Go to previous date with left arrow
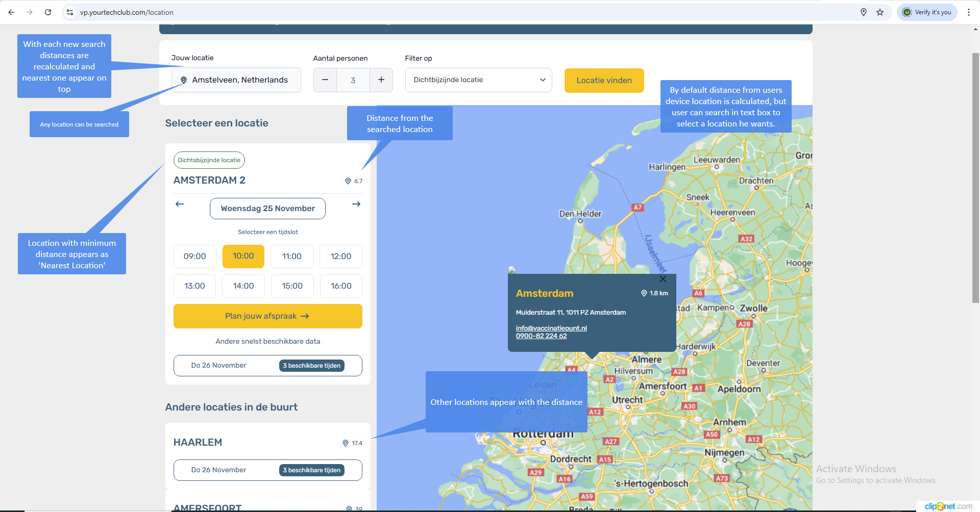Image resolution: width=980 pixels, height=512 pixels. pyautogui.click(x=180, y=204)
